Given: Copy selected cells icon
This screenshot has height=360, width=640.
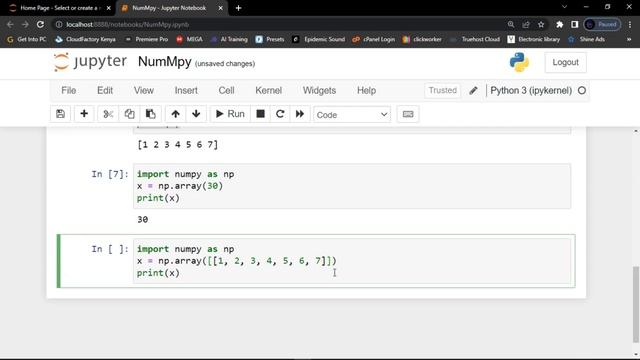Looking at the screenshot, I should [129, 114].
